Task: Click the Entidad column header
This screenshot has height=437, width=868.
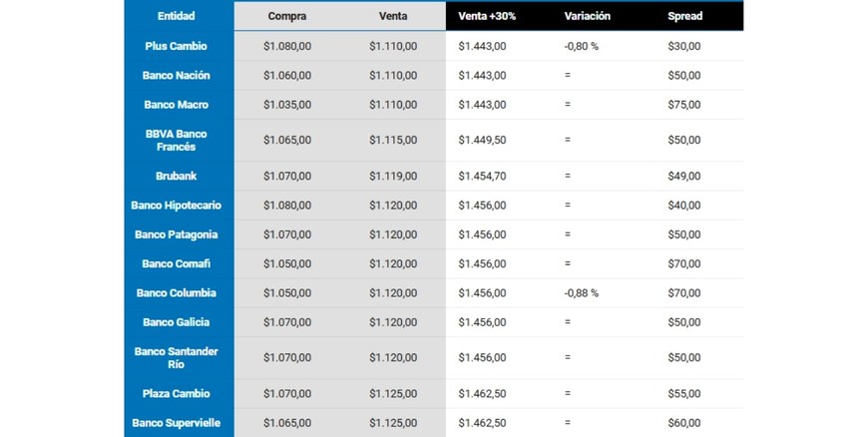Action: pos(177,16)
